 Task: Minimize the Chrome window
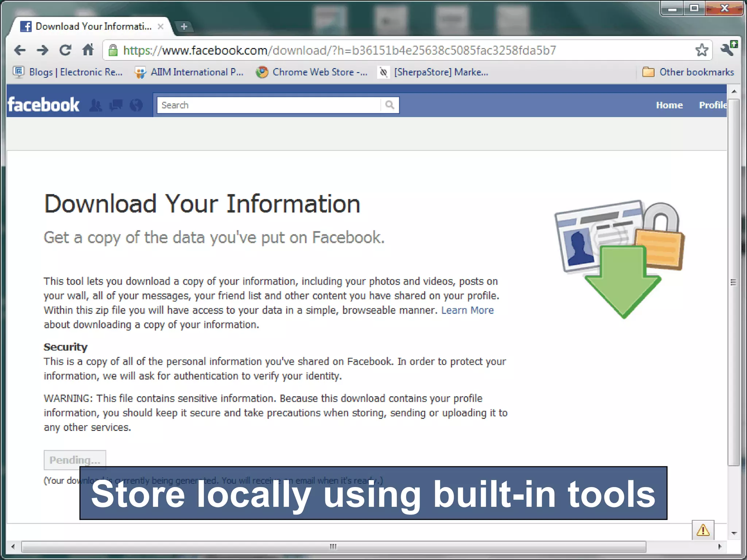(672, 8)
